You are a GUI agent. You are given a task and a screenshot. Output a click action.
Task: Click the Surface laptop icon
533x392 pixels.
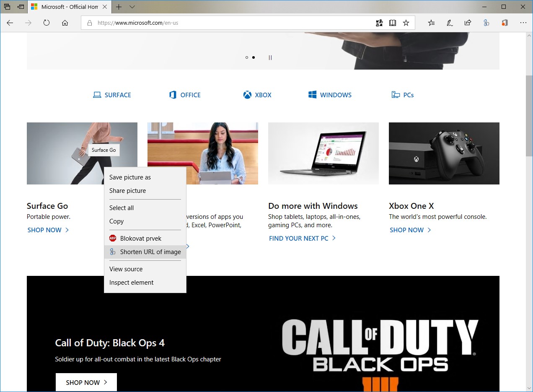pos(97,95)
